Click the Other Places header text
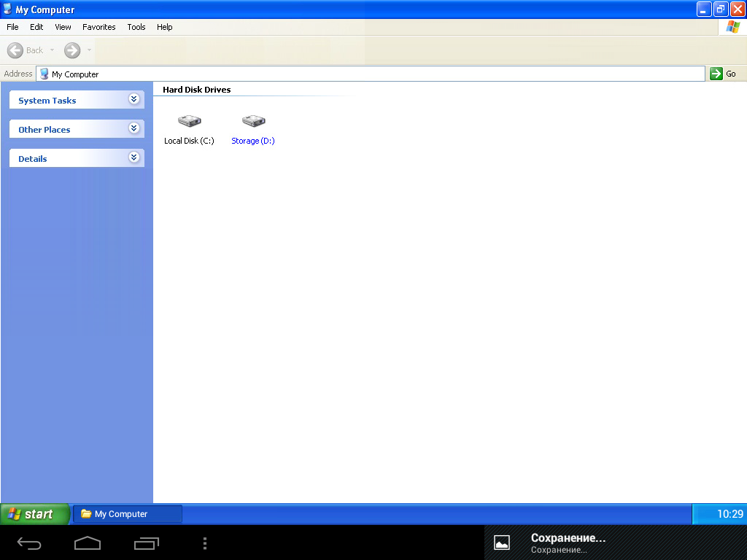The image size is (747, 560). 44,130
